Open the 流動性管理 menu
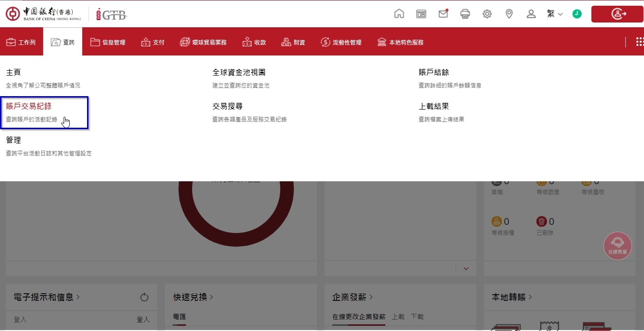644x331 pixels. tap(341, 42)
